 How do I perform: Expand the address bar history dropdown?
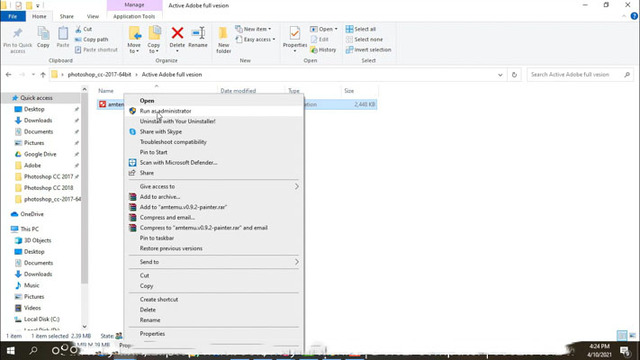pyautogui.click(x=500, y=75)
